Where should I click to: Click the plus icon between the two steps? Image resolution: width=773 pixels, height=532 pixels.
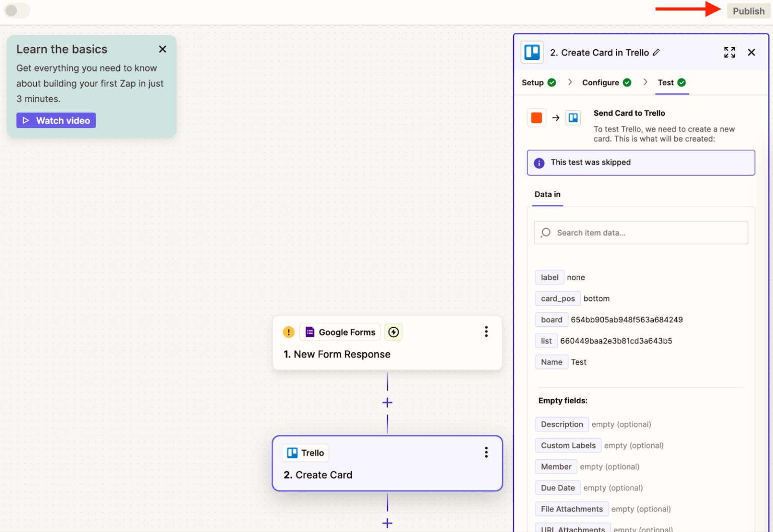coord(388,402)
